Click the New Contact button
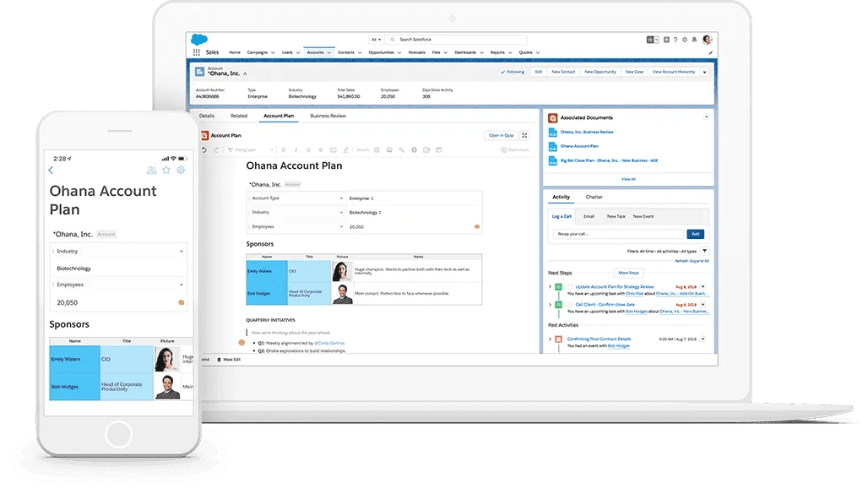This screenshot has width=868, height=499. [563, 72]
